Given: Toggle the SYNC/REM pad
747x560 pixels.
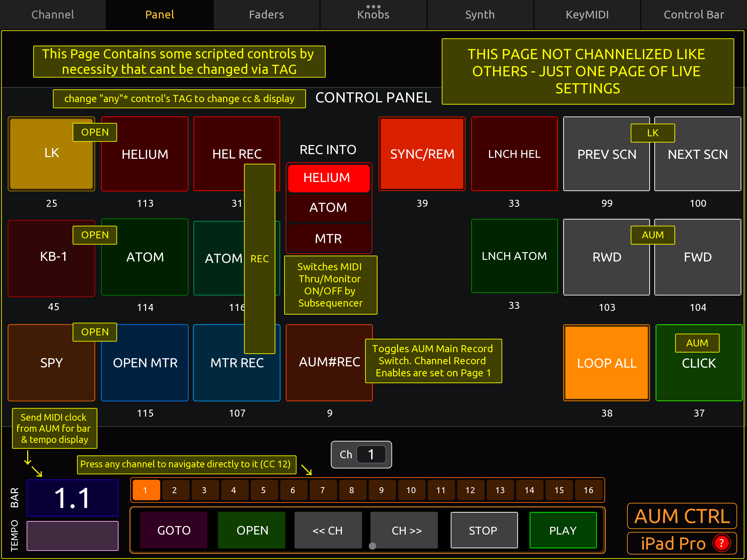Looking at the screenshot, I should (422, 153).
